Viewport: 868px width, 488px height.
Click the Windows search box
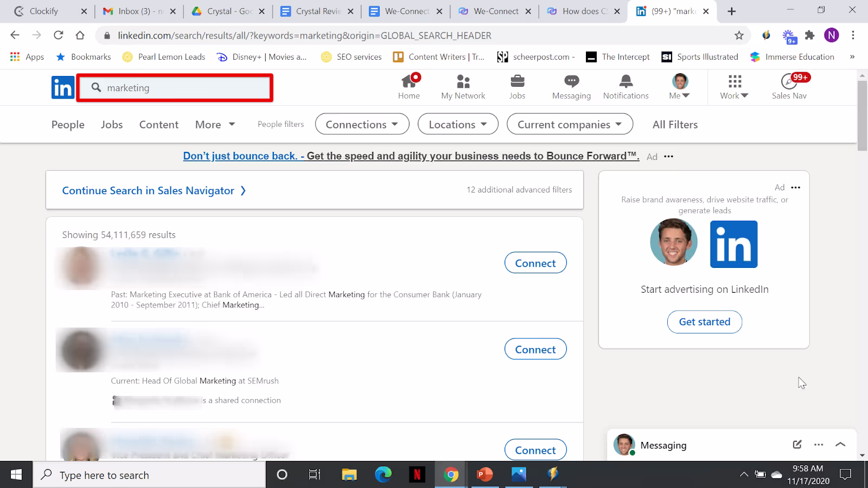149,474
